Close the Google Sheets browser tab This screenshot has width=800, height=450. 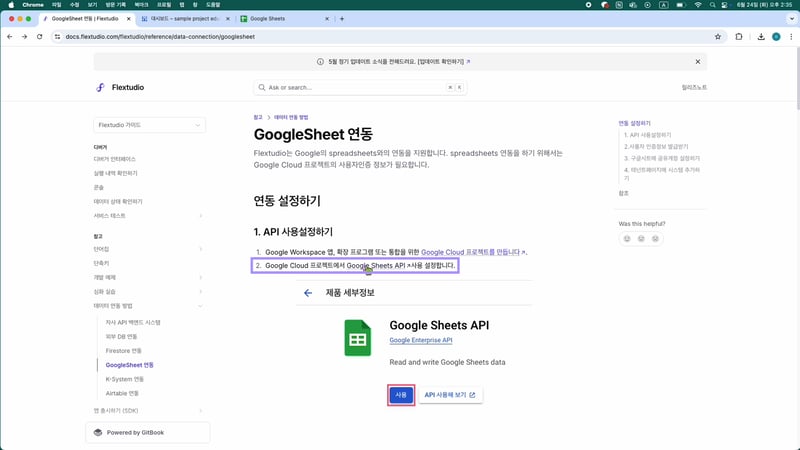tap(327, 18)
